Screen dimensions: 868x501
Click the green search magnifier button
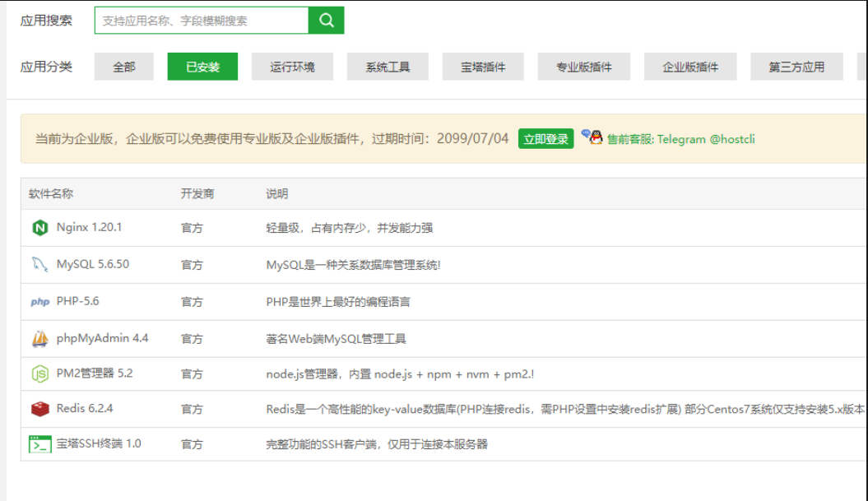coord(326,21)
